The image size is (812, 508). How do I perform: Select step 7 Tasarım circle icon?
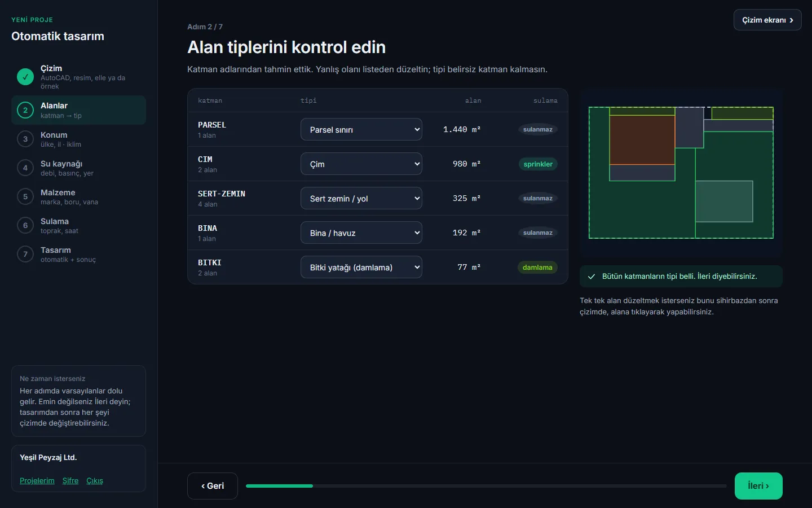(25, 254)
